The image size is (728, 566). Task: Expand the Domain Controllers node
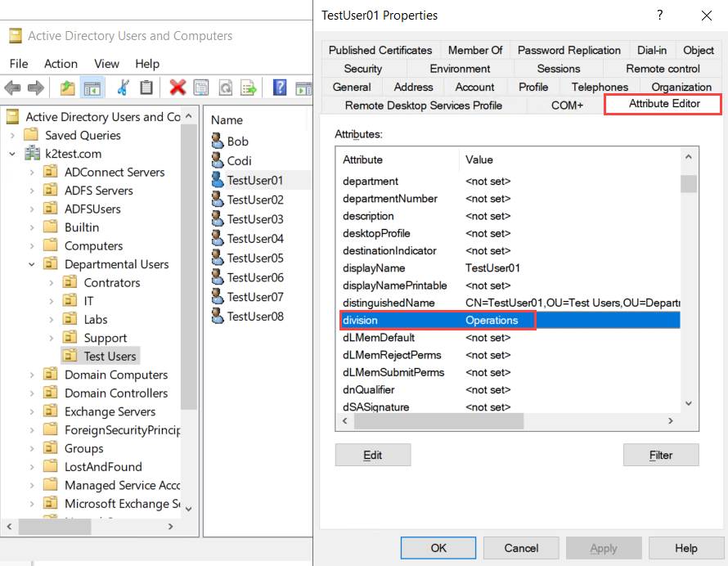click(x=32, y=393)
